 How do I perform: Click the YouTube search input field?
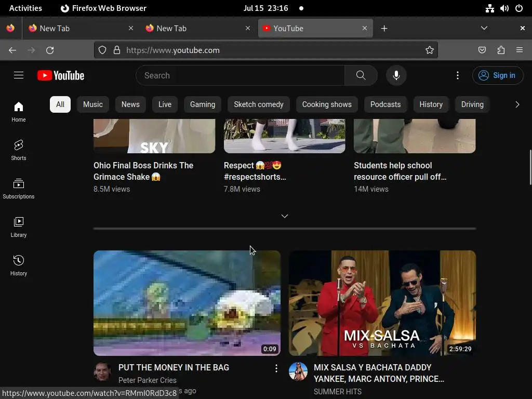[240, 75]
